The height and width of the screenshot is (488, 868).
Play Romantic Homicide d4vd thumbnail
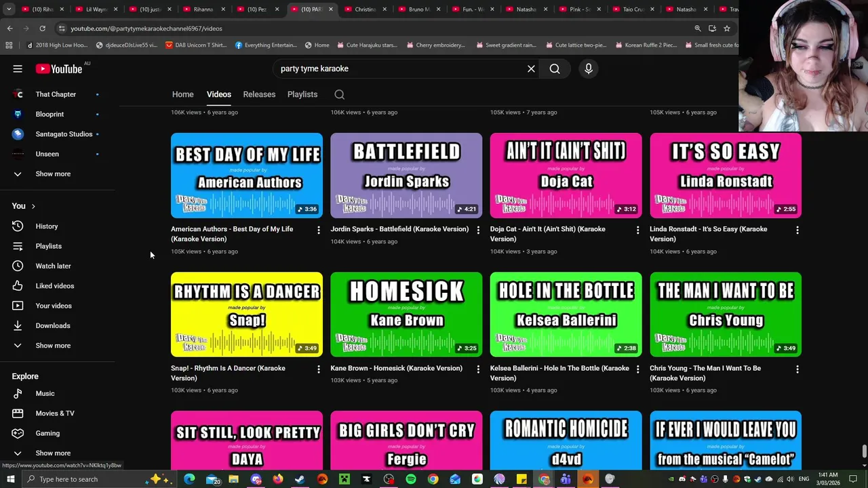(566, 441)
